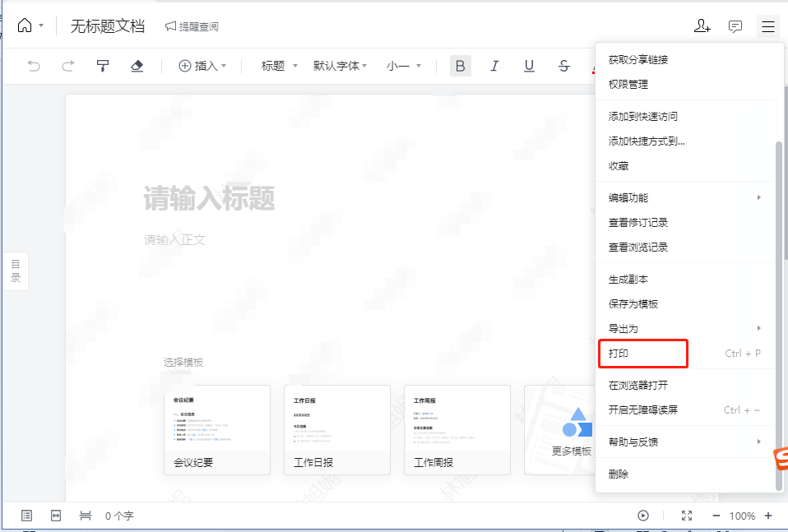Click the 提醒查阅 megaphone button

pyautogui.click(x=192, y=26)
